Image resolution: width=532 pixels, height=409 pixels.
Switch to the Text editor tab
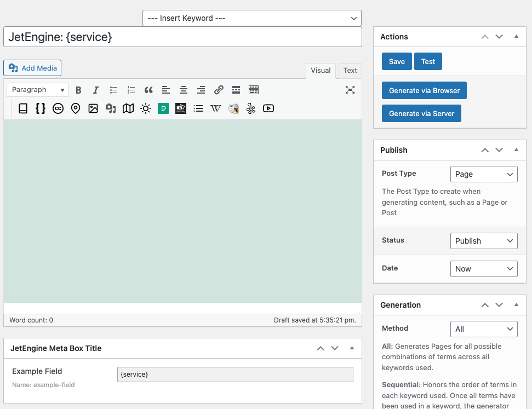click(x=350, y=71)
